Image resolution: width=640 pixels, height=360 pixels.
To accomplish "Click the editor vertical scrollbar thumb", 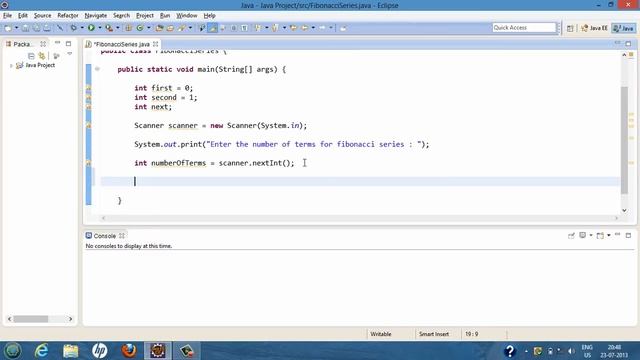I will click(624, 140).
